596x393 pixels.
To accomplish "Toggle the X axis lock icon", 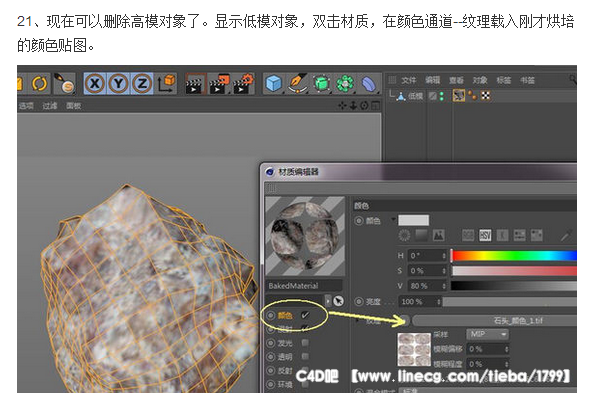I will coord(95,83).
